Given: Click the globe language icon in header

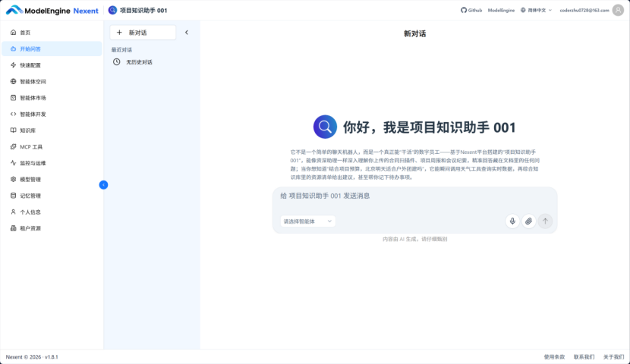Looking at the screenshot, I should [x=523, y=11].
